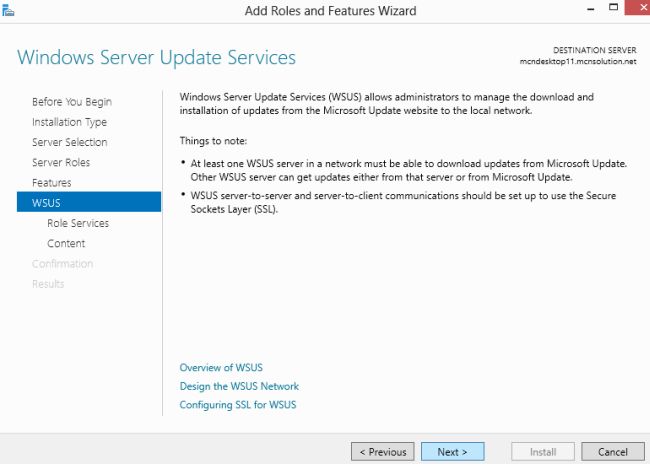Click the Previous button
Screen dimensions: 650x464
(x=383, y=452)
